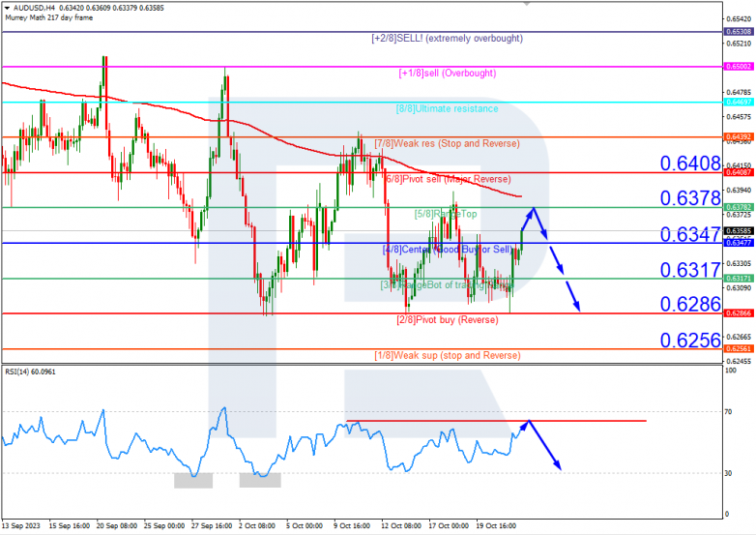The width and height of the screenshot is (756, 535).
Task: Select the 0.65308 price tag on the axis
Action: [739, 31]
